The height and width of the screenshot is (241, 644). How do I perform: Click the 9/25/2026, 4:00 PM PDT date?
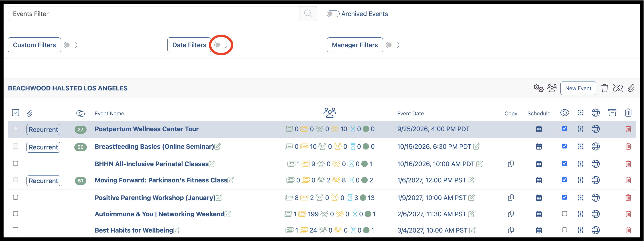pos(433,129)
